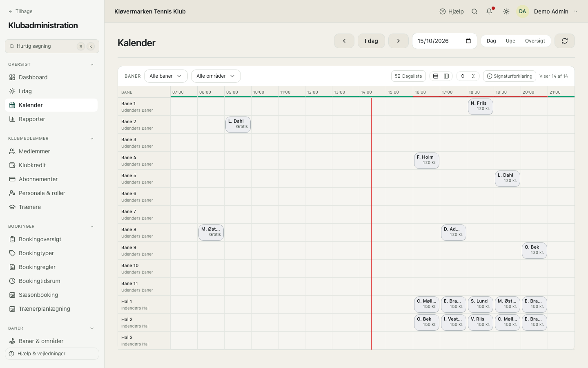Open the Dagsliste view
Viewport: 588px width, 368px height.
tap(408, 76)
